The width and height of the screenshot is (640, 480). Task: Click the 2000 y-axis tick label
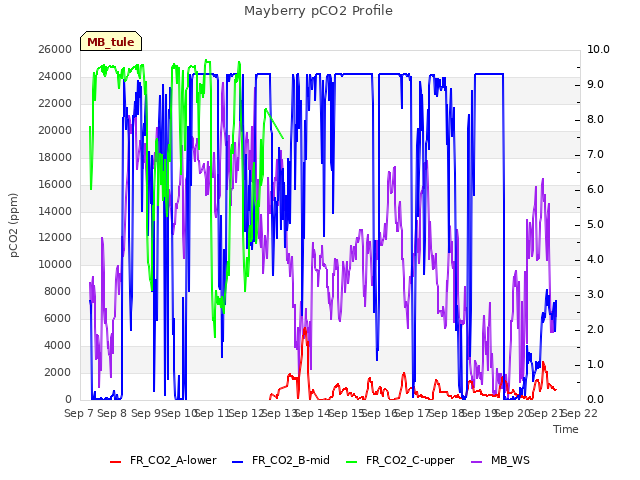(x=58, y=372)
